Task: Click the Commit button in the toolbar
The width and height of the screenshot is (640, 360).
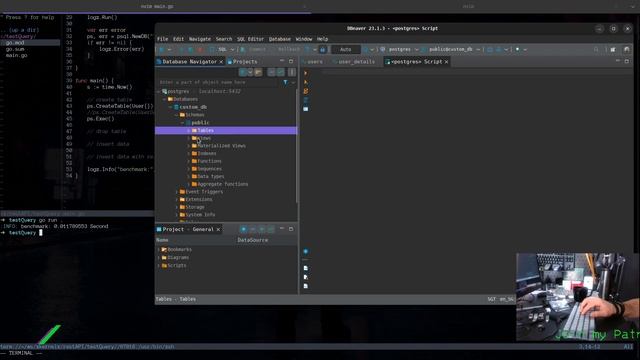Action: 253,49
